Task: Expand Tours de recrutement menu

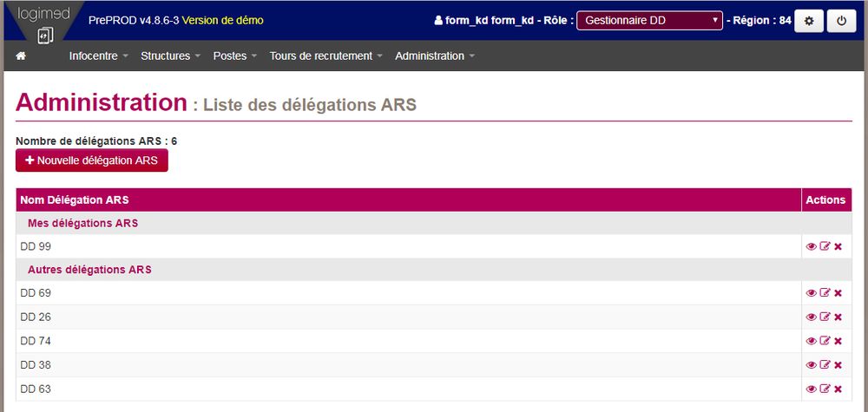Action: [325, 56]
